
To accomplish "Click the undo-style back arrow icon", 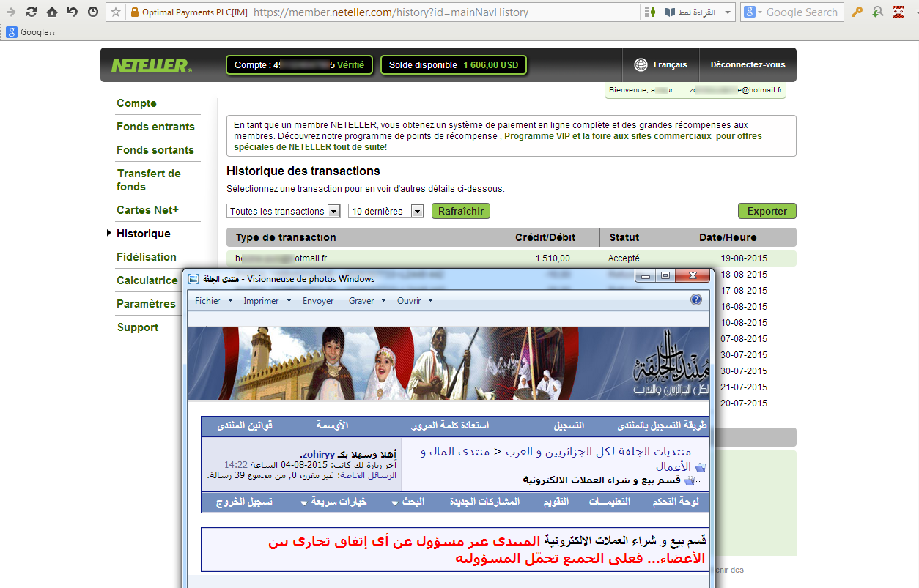I will (72, 12).
